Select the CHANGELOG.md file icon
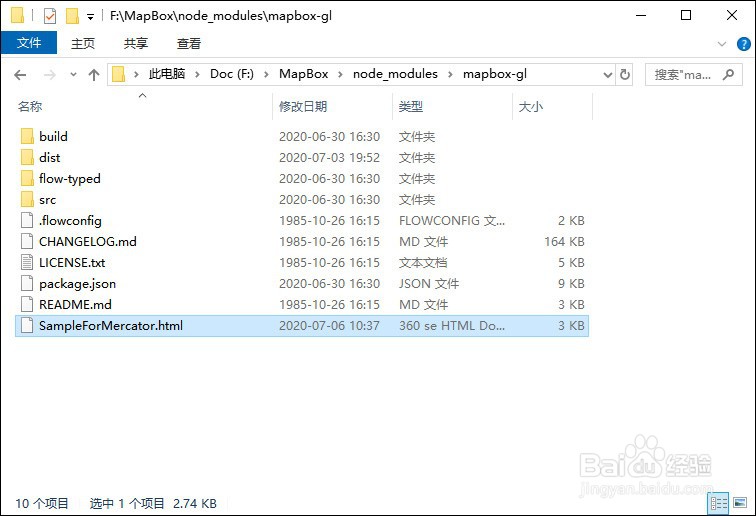Image resolution: width=756 pixels, height=516 pixels. pos(27,242)
